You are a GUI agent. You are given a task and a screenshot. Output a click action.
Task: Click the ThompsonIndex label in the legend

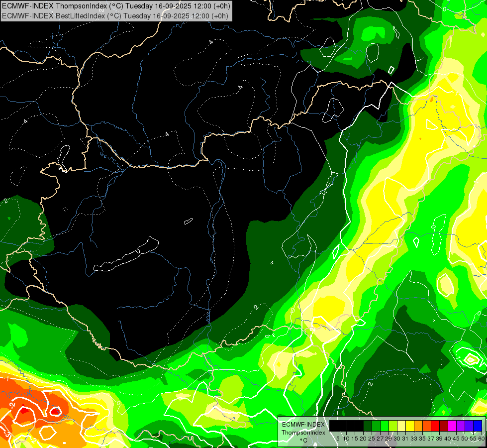coord(303,433)
